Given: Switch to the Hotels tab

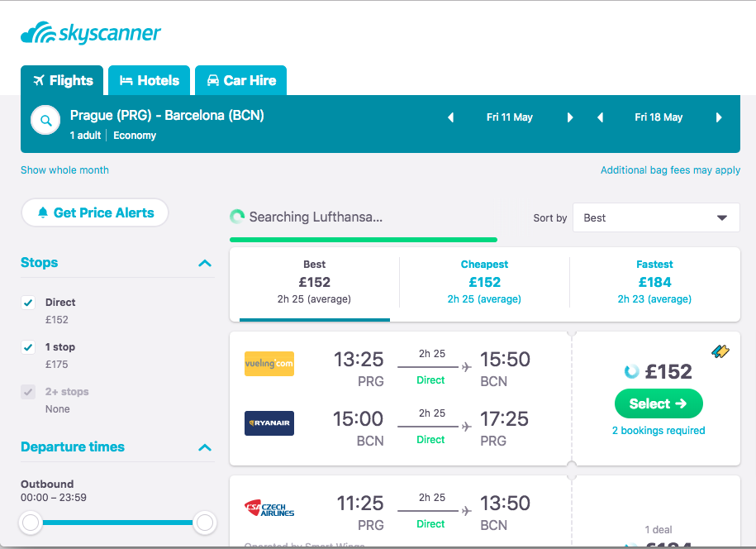Looking at the screenshot, I should (x=150, y=80).
